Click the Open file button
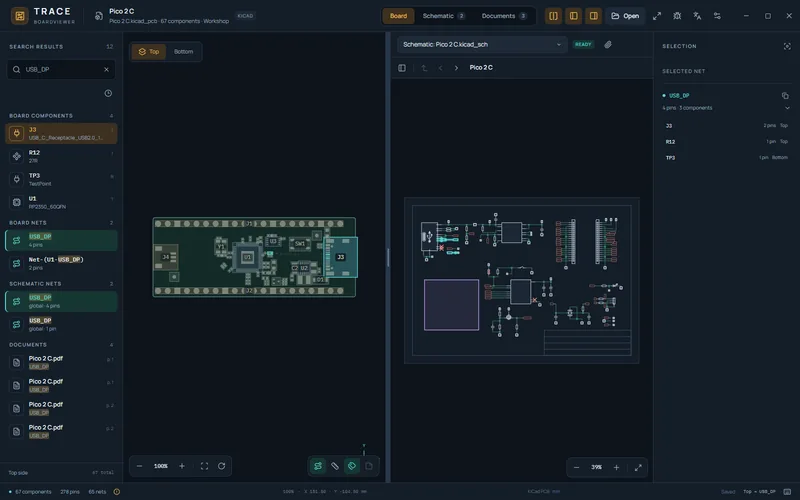This screenshot has width=800, height=500. click(x=625, y=16)
